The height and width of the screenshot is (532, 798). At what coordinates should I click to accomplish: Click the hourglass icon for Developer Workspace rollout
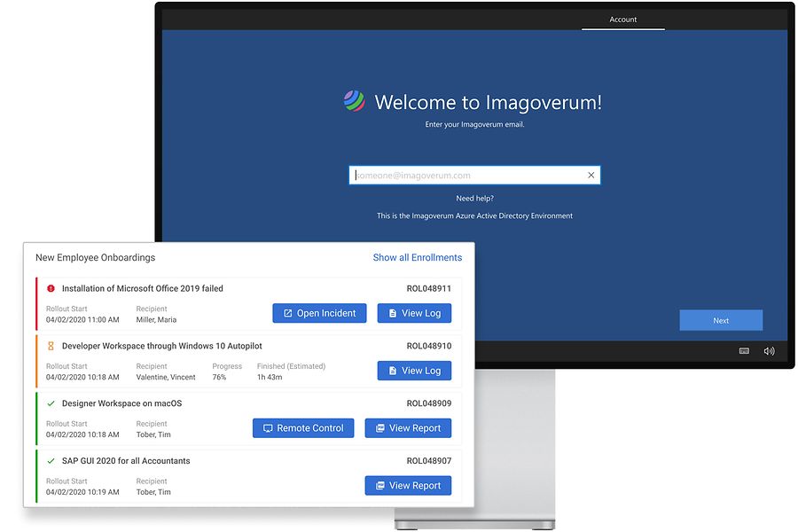tap(51, 346)
